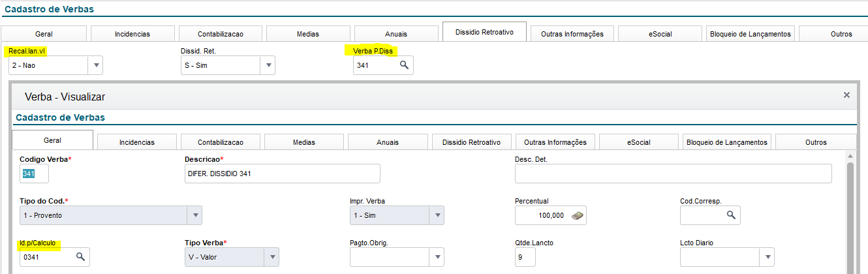Click the Percentual field showing 100,000
868x274 pixels.
pos(550,215)
